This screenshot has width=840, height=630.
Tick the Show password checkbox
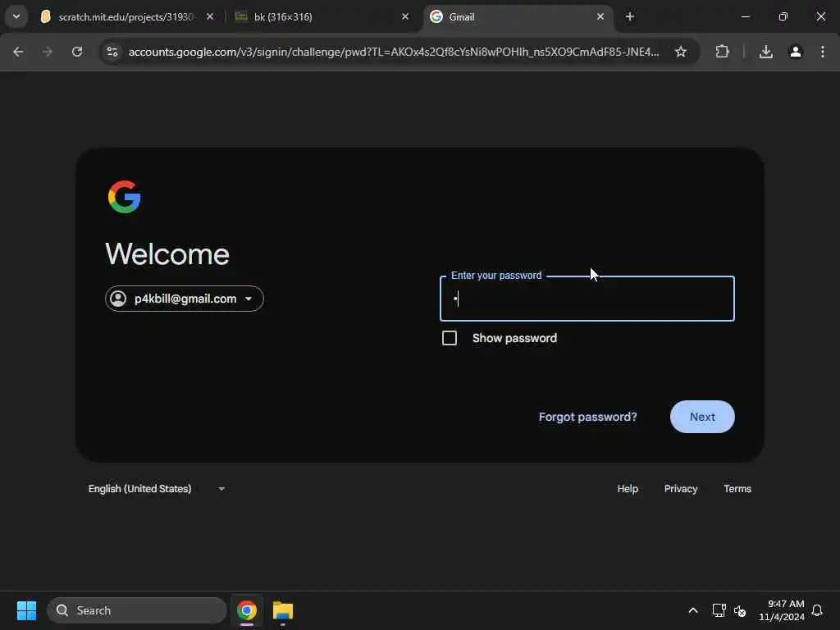click(x=450, y=338)
